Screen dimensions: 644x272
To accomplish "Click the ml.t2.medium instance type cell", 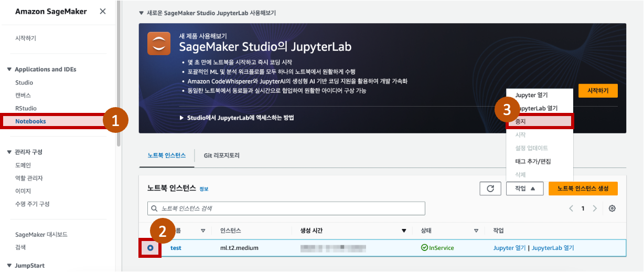I will coord(239,248).
